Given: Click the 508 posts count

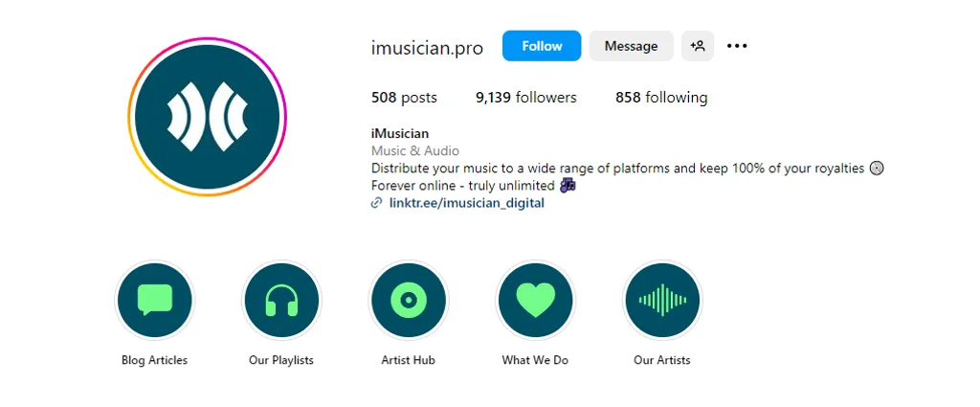Looking at the screenshot, I should pos(404,98).
